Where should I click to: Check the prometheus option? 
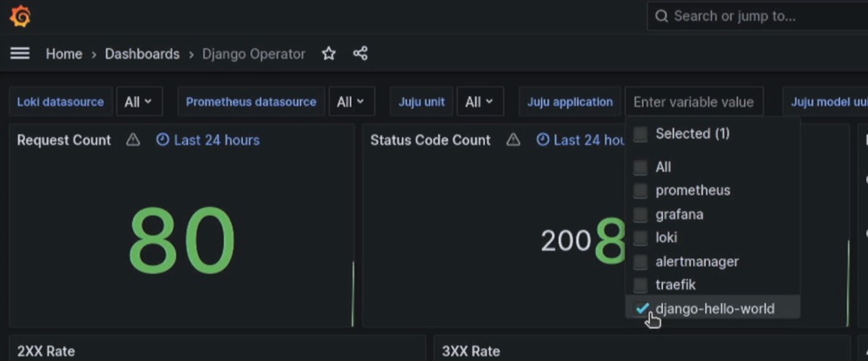tap(640, 191)
